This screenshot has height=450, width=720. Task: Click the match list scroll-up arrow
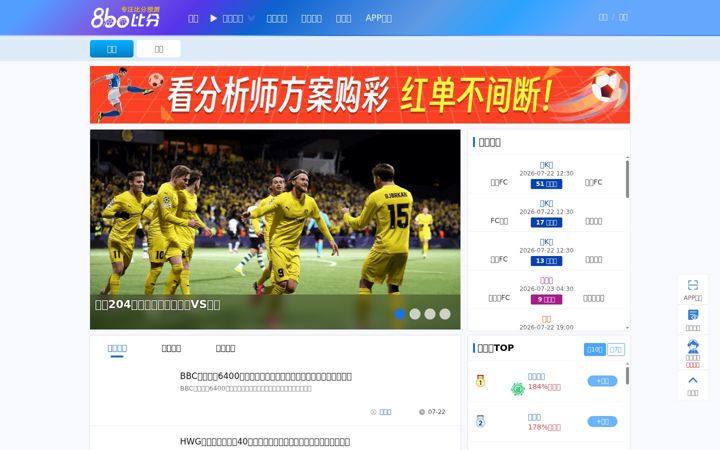pyautogui.click(x=627, y=158)
